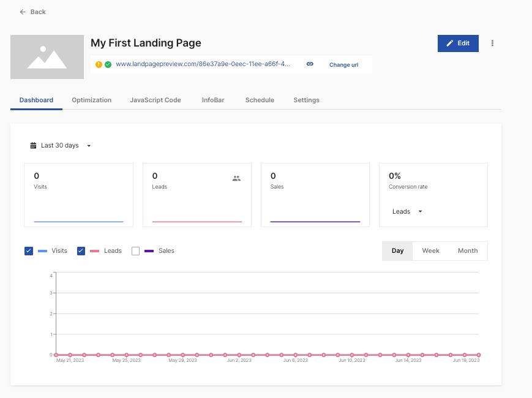The image size is (532, 398).
Task: Select Month view for the chart
Action: click(467, 250)
